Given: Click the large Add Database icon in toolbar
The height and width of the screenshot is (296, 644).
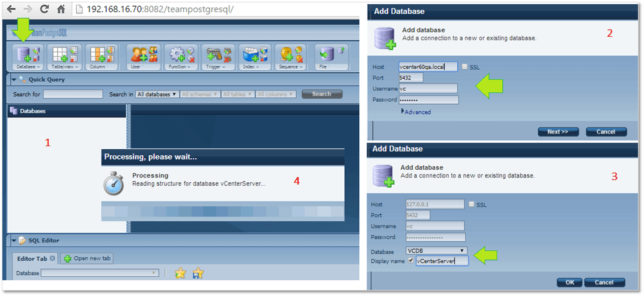Looking at the screenshot, I should [x=24, y=54].
